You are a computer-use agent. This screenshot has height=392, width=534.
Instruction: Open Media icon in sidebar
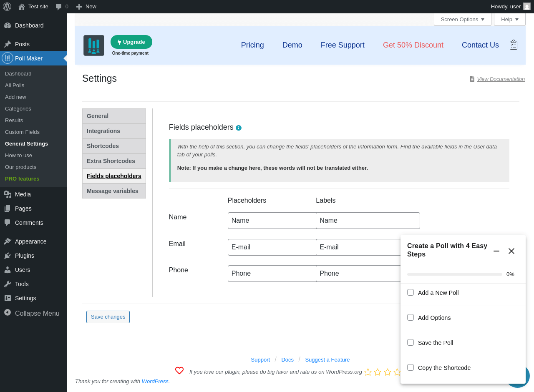(8, 194)
